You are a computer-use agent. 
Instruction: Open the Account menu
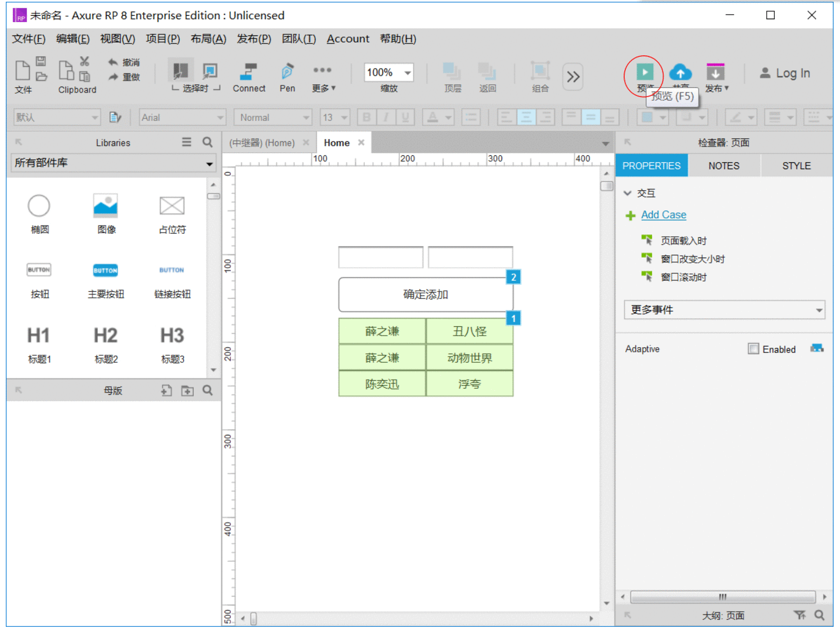point(348,39)
